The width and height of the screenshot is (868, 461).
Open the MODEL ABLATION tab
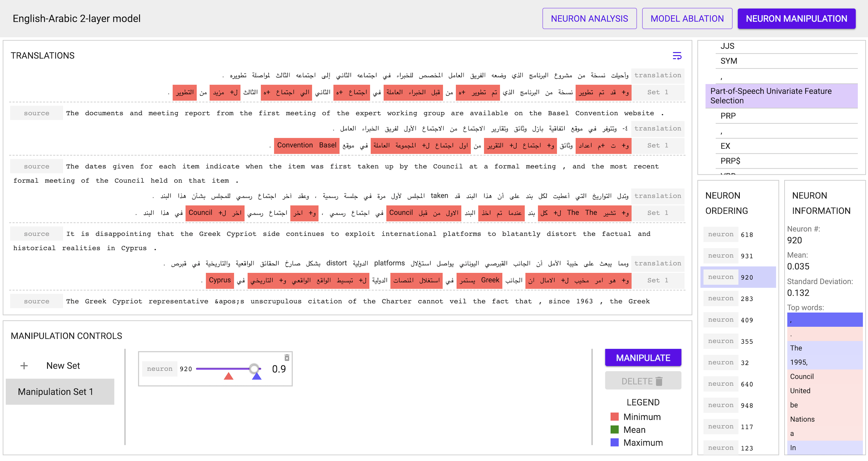tap(687, 19)
